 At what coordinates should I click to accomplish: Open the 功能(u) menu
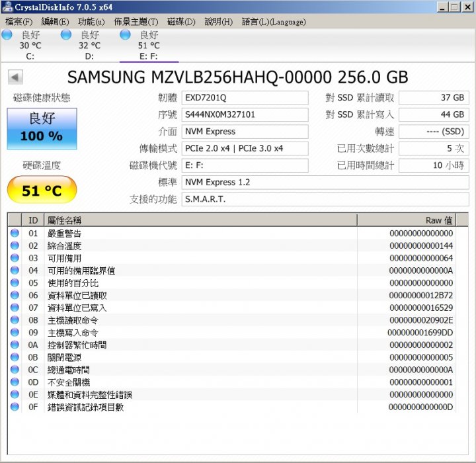tap(91, 22)
